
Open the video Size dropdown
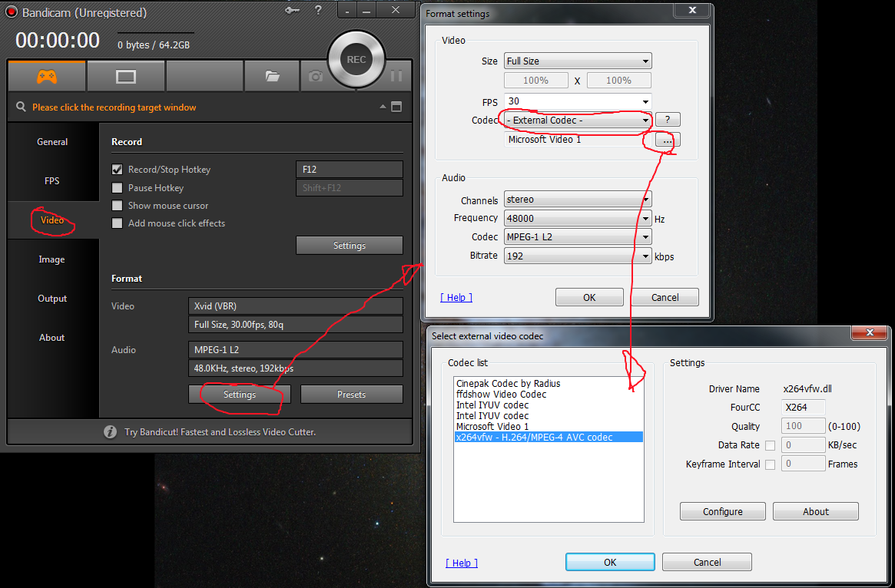coord(578,61)
